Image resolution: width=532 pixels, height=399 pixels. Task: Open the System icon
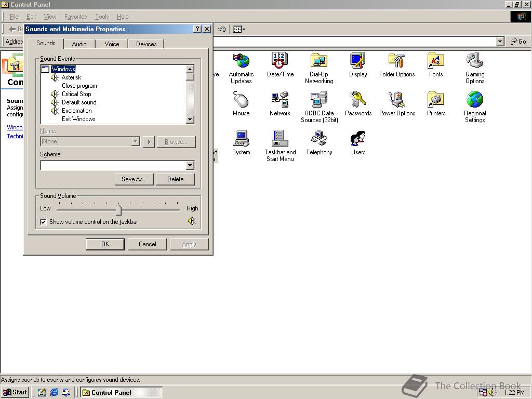pyautogui.click(x=241, y=143)
